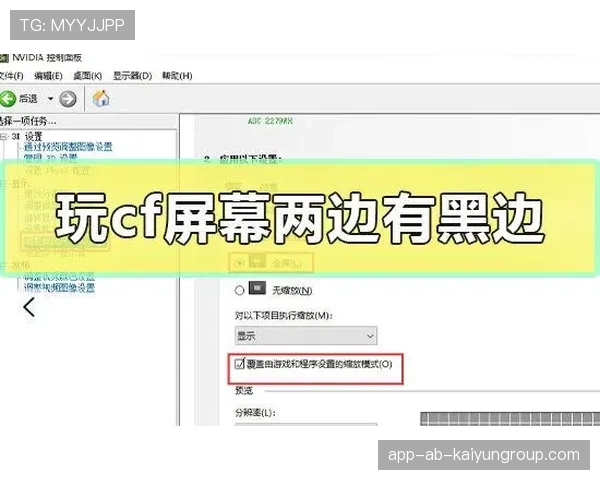
Task: Toggle 覆盖由游戏和程序设置的缩放模式(O) checkbox
Action: click(240, 363)
